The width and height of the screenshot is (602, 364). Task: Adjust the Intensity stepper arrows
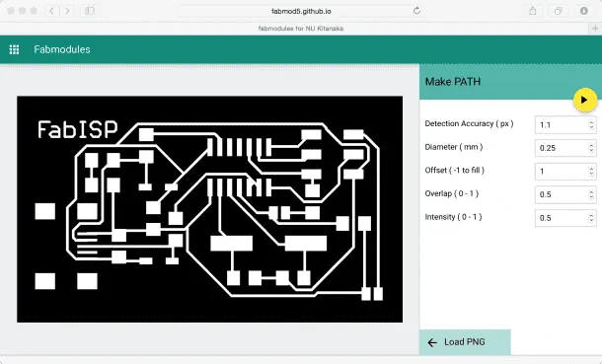click(x=591, y=218)
